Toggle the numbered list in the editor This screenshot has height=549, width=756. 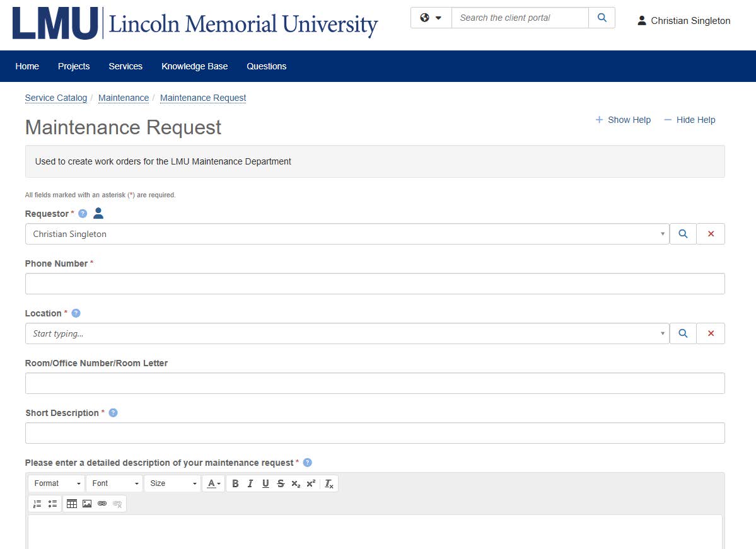click(36, 504)
